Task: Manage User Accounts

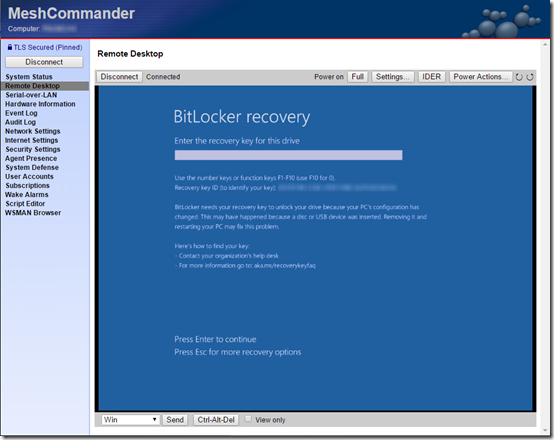Action: pos(29,176)
